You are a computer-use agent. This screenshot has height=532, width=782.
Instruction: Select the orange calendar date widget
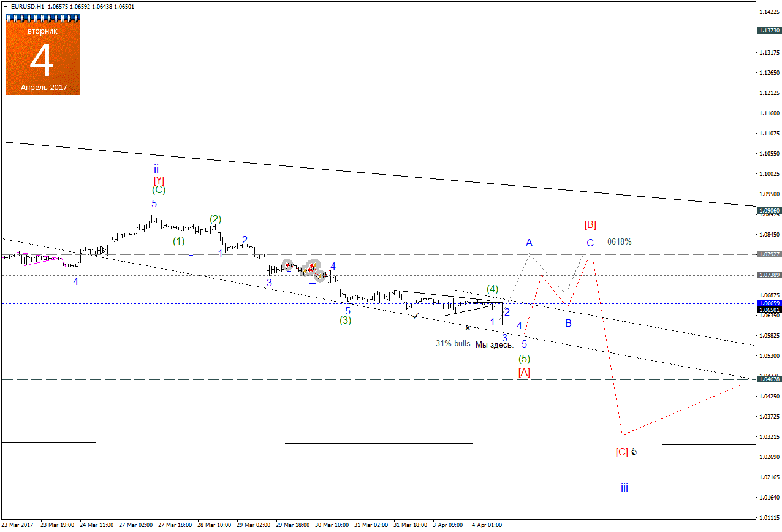tap(43, 55)
